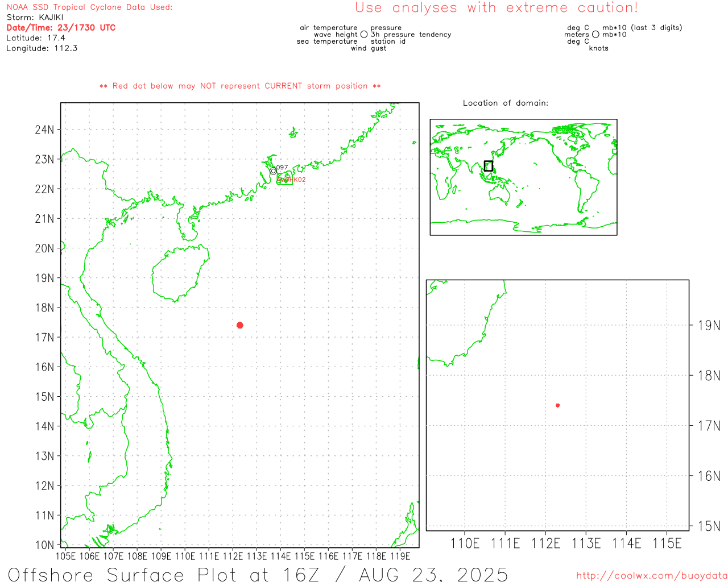
Task: Click the 14N latitude label
Action: pyautogui.click(x=44, y=426)
